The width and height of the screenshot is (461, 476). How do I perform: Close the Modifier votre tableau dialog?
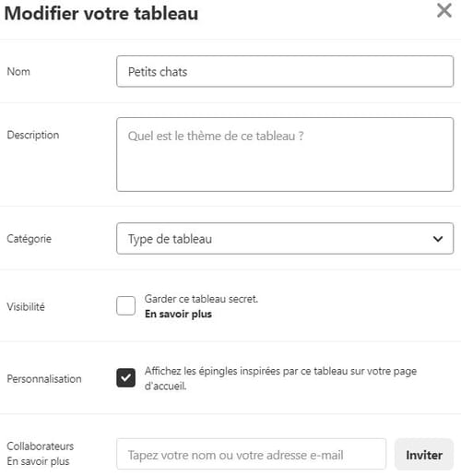click(x=444, y=11)
